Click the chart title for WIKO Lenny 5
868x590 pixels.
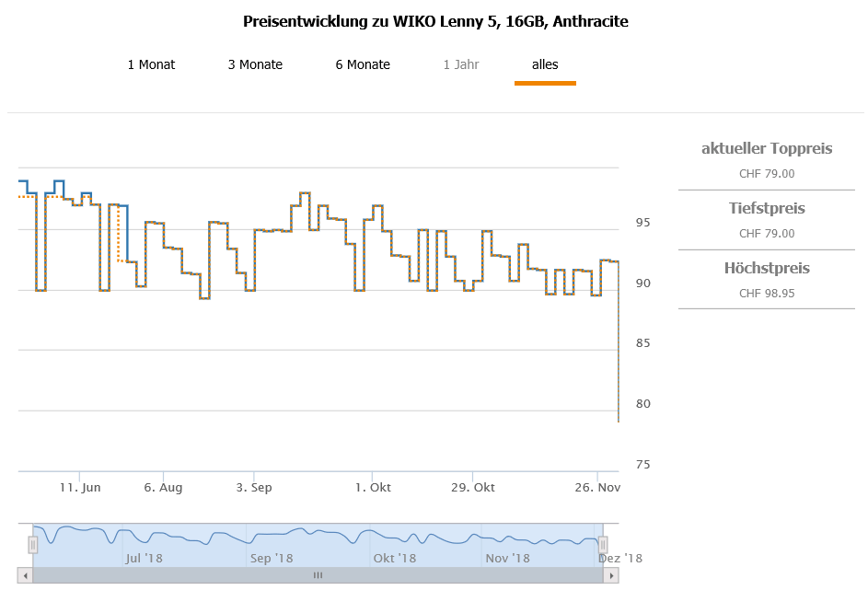[435, 21]
